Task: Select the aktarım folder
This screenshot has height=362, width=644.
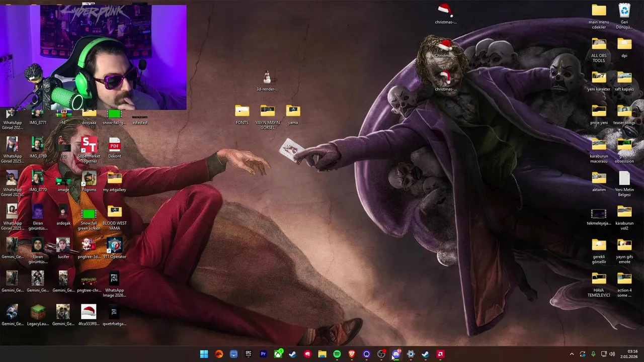Action: [x=599, y=182]
